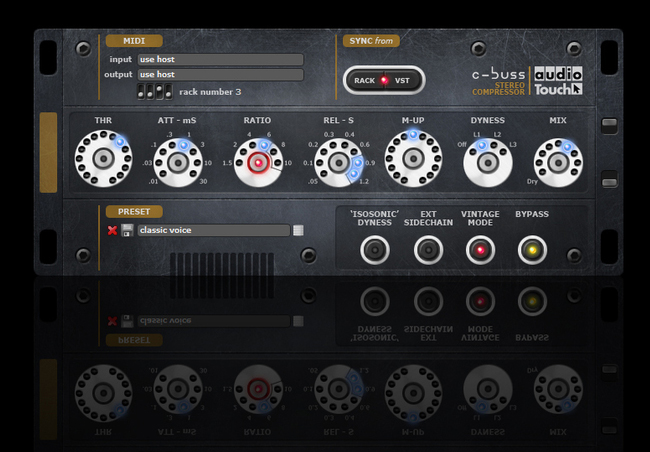Click the THR knob center
The height and width of the screenshot is (452, 650).
click(104, 158)
